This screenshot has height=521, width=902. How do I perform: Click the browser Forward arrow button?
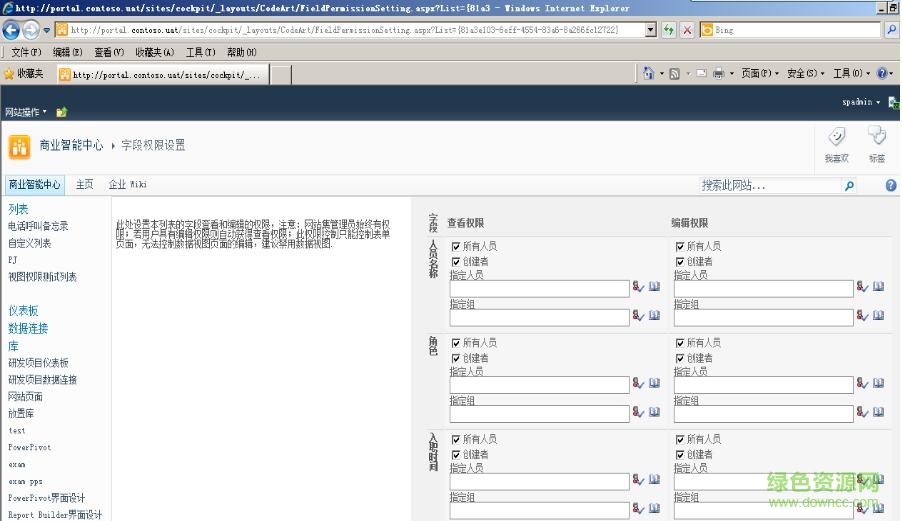31,30
